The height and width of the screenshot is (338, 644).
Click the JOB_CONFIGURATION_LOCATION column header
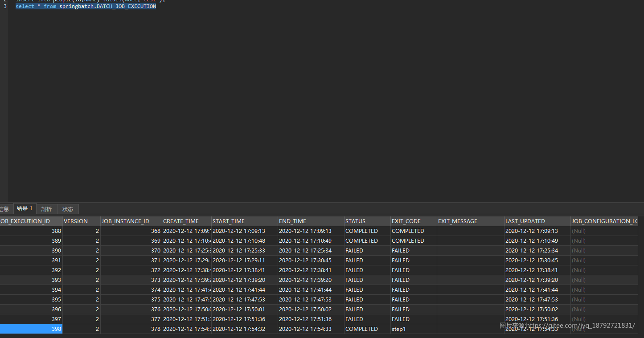604,221
